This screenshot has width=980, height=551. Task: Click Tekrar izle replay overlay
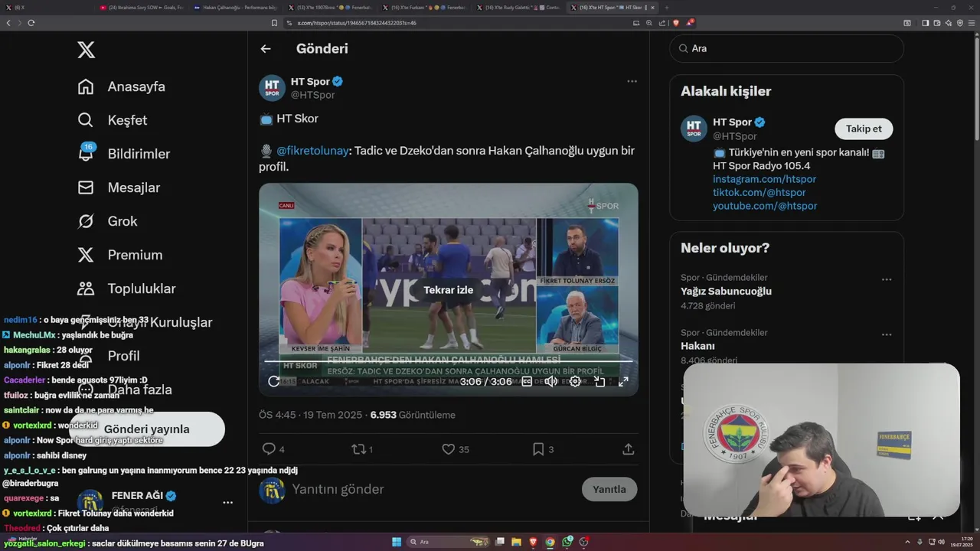448,290
